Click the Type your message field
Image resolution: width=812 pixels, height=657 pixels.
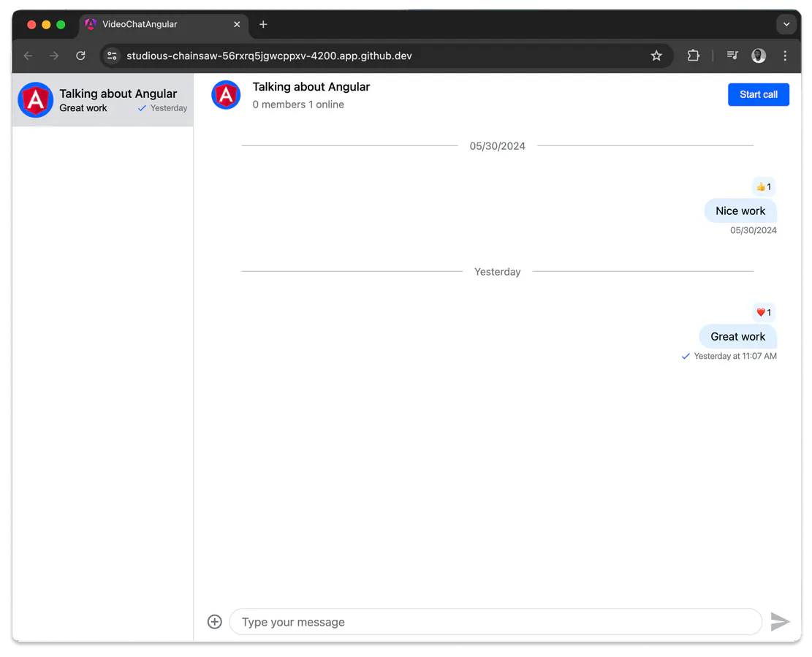point(496,622)
